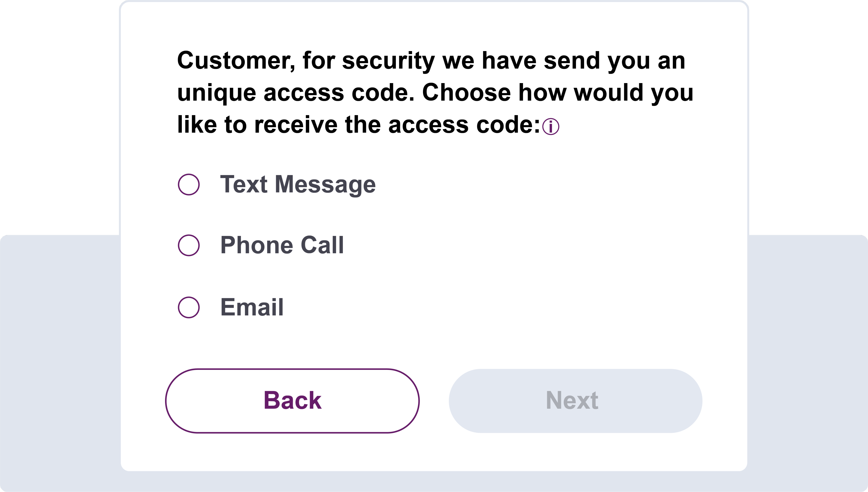Click empty white space right of Email

click(x=507, y=308)
